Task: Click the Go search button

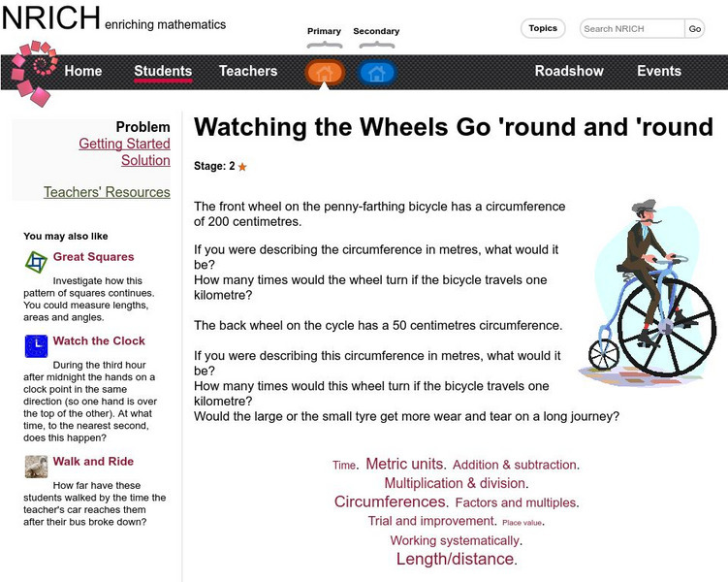Action: (695, 29)
